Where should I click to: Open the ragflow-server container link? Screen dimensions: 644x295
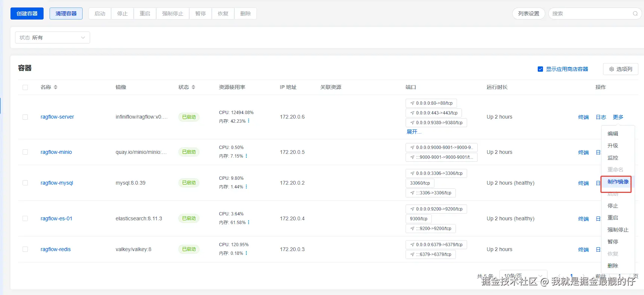(x=57, y=117)
